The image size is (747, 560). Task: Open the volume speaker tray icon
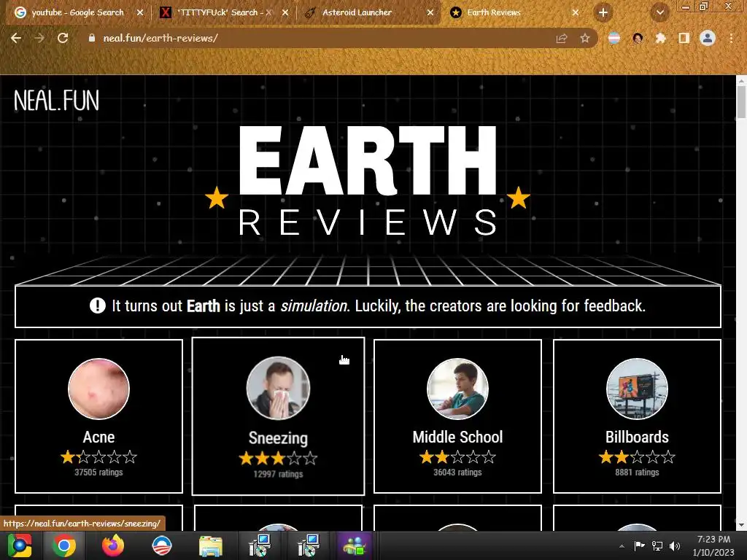coord(675,545)
